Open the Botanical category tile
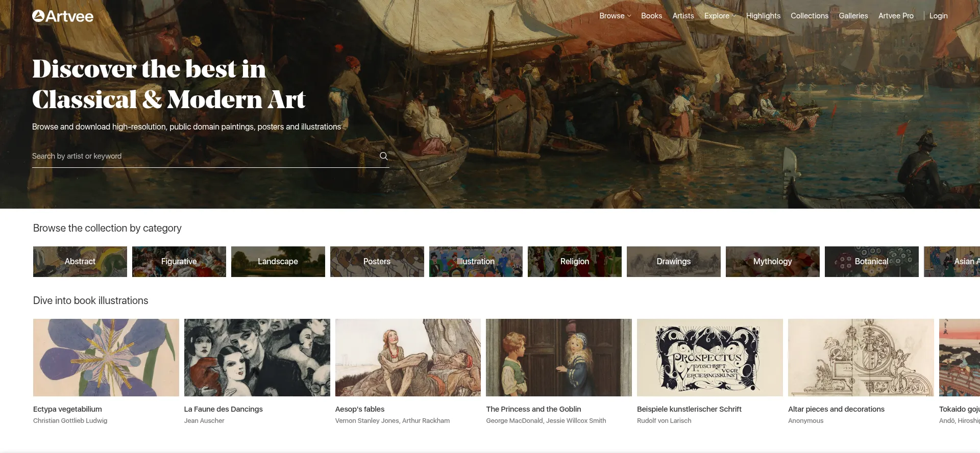 (x=872, y=262)
